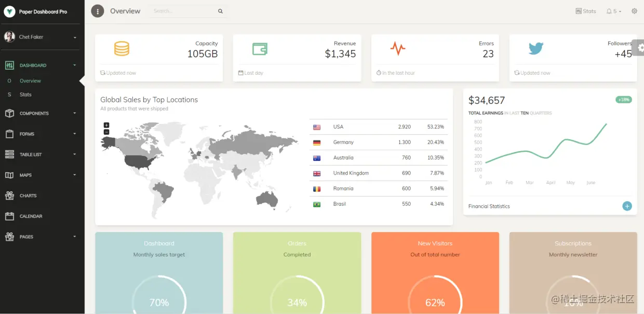
Task: Zoom in on the world map
Action: 106,125
